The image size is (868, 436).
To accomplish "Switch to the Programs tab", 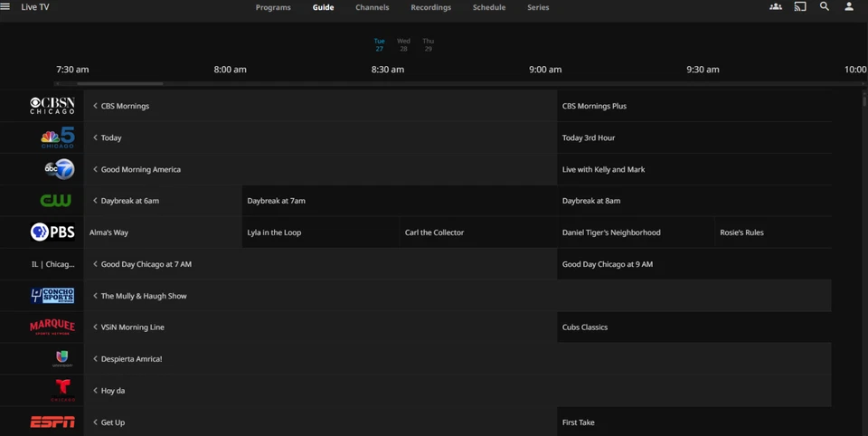I will point(273,7).
